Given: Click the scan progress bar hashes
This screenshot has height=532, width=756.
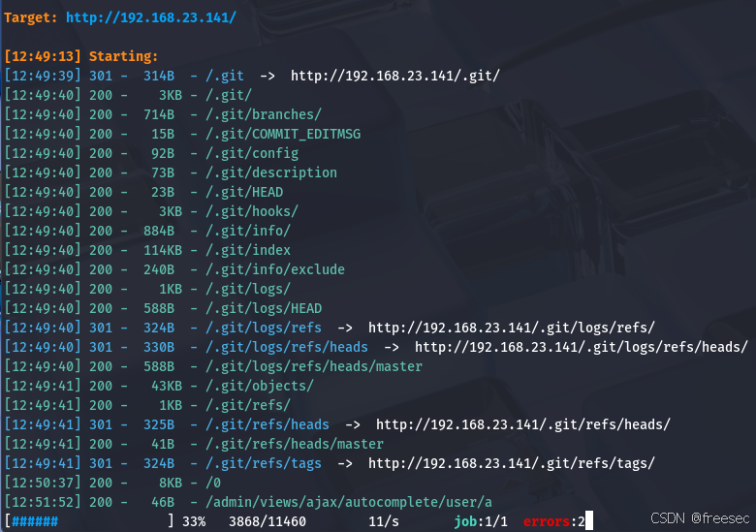Looking at the screenshot, I should point(35,521).
